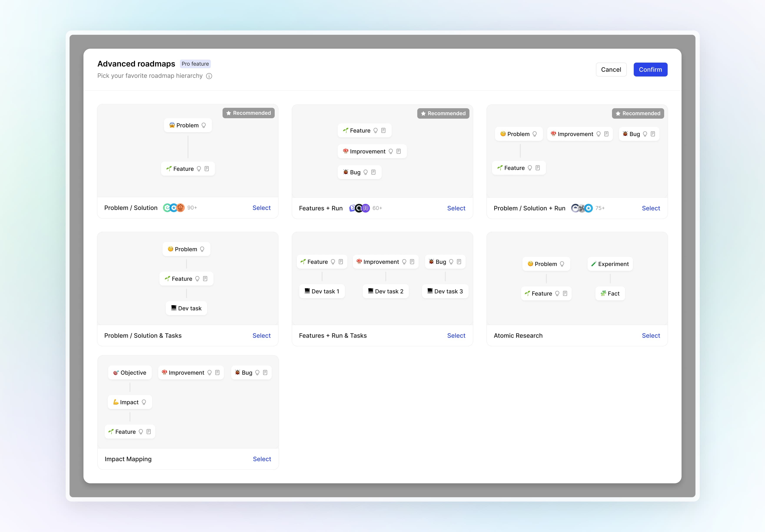Click the '90+' user count text
765x532 pixels.
click(x=192, y=208)
